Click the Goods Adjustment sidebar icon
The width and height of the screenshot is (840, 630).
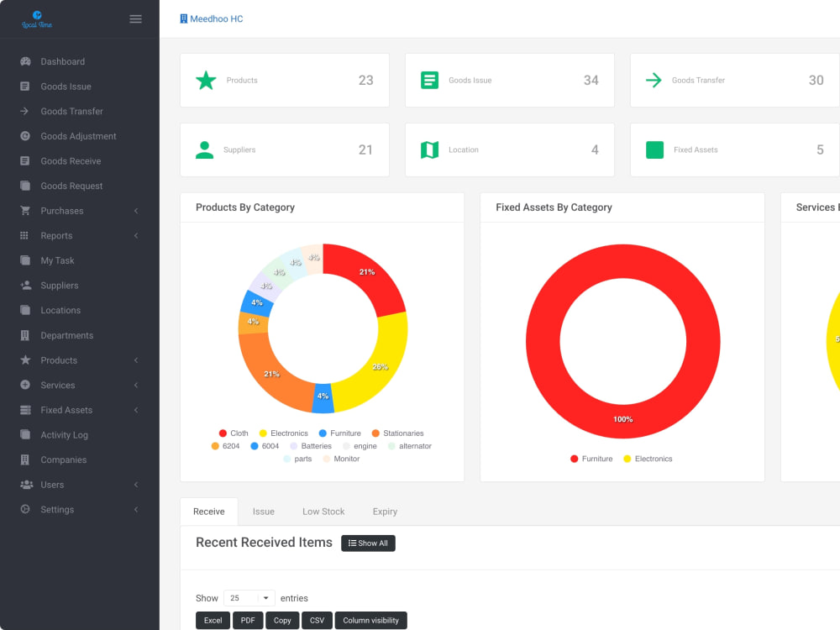[x=25, y=136]
